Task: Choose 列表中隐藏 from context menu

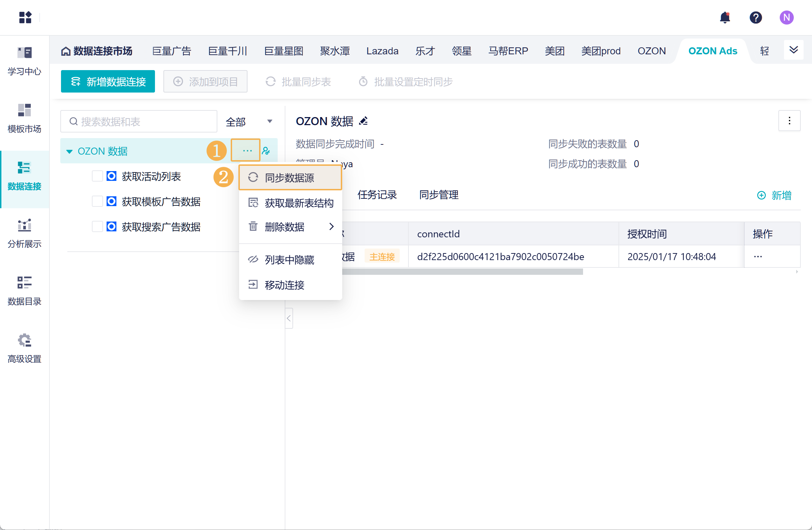Action: 291,260
